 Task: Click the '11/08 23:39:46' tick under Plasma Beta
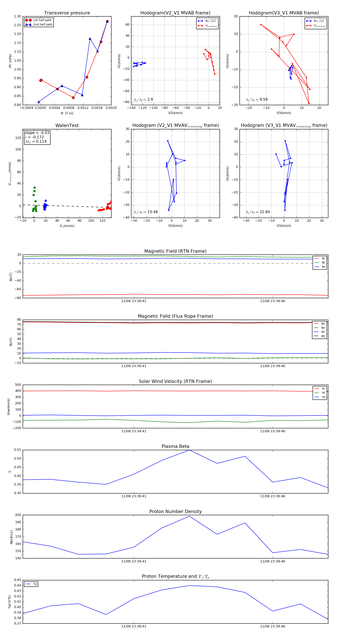[273, 496]
